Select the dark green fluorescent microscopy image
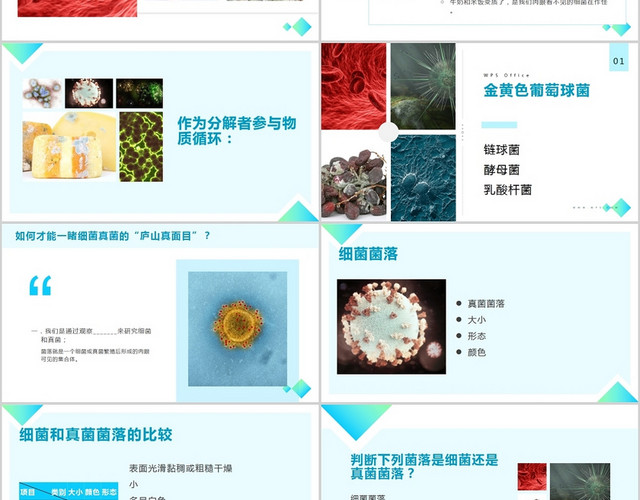Screen dimensions: 640x500 click(140, 93)
